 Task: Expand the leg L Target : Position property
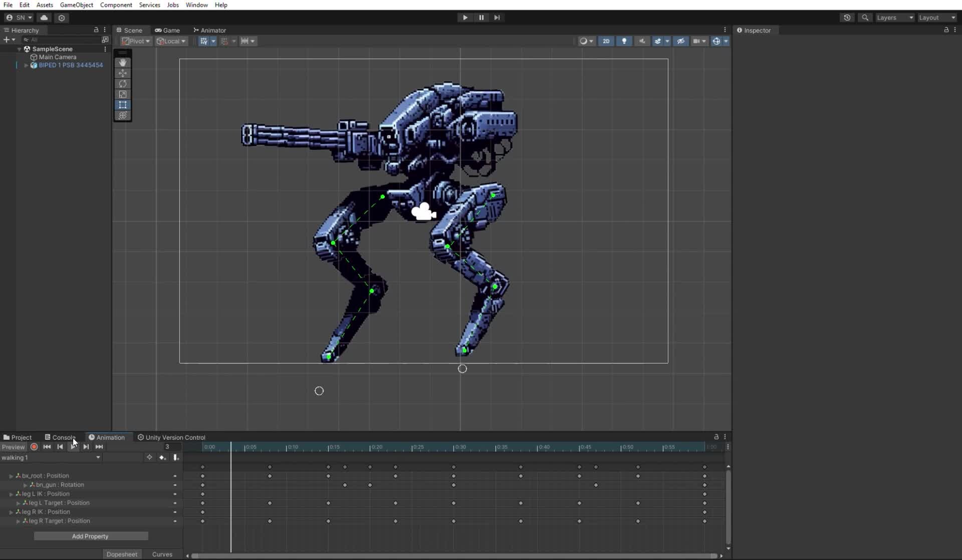pos(18,503)
